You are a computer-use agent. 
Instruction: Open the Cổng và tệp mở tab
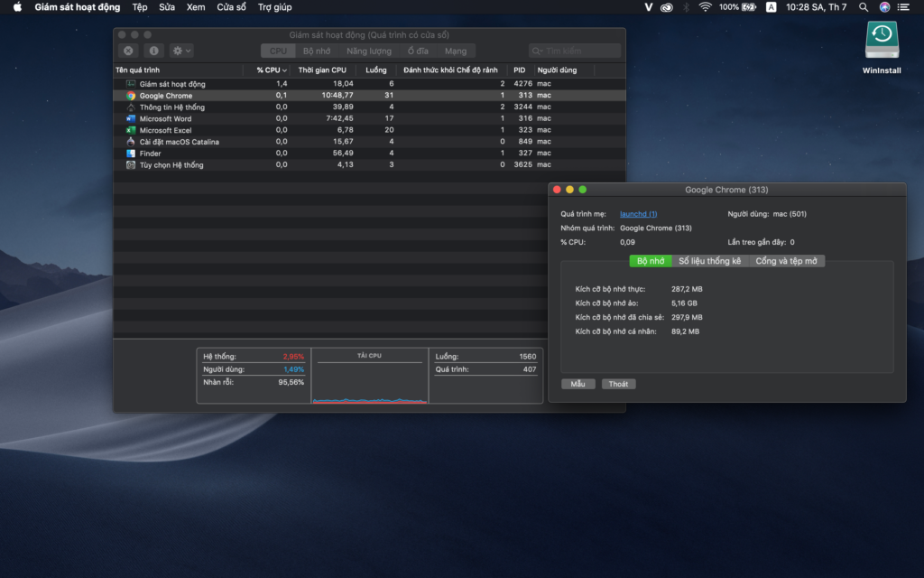786,261
